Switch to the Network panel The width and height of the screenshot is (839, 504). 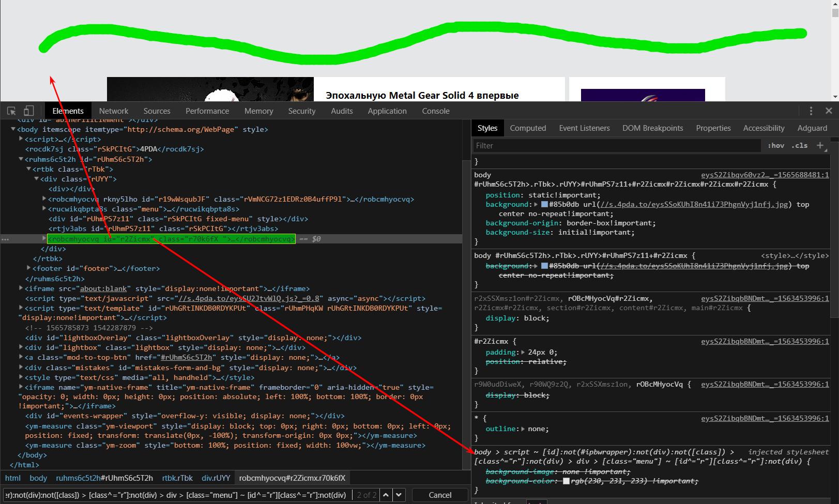pyautogui.click(x=113, y=111)
